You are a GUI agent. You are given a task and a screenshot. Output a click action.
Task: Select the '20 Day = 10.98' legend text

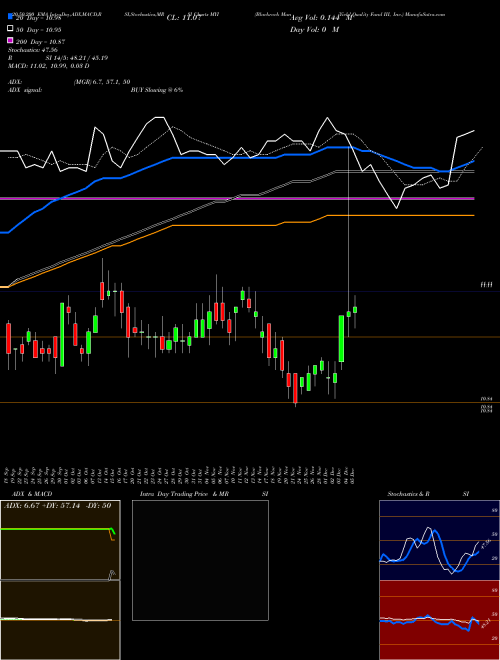(38, 18)
